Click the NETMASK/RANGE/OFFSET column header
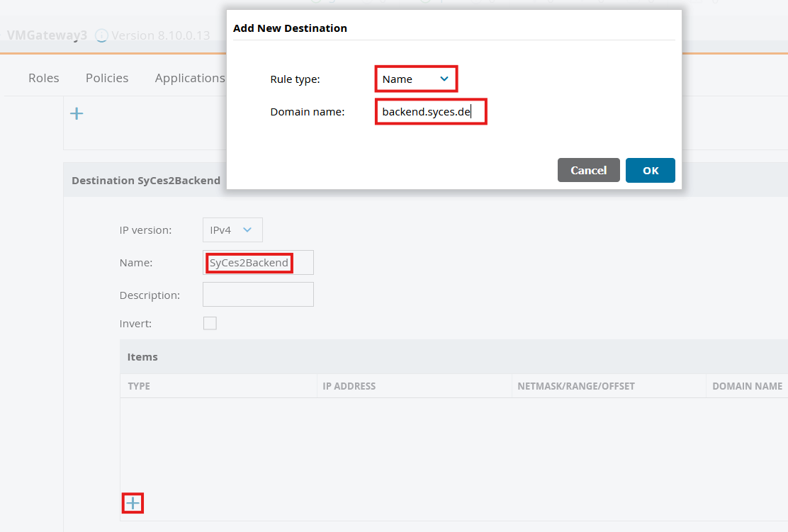788x532 pixels. [x=575, y=386]
